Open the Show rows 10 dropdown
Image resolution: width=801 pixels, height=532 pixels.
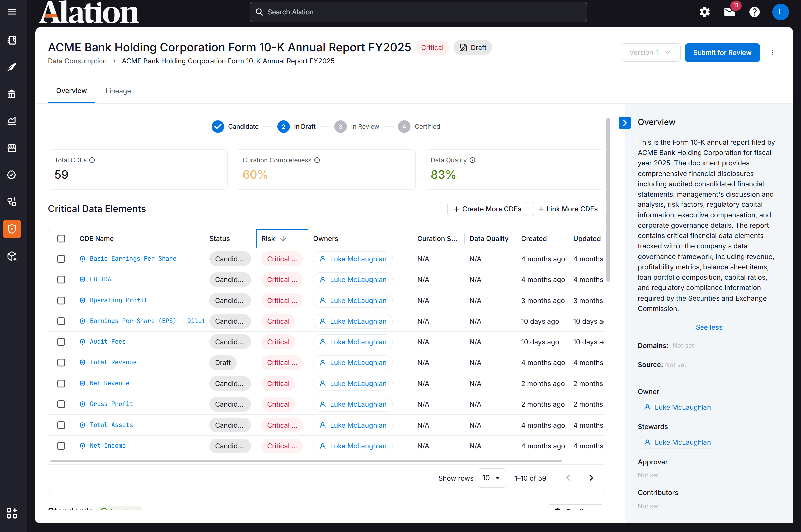(492, 478)
